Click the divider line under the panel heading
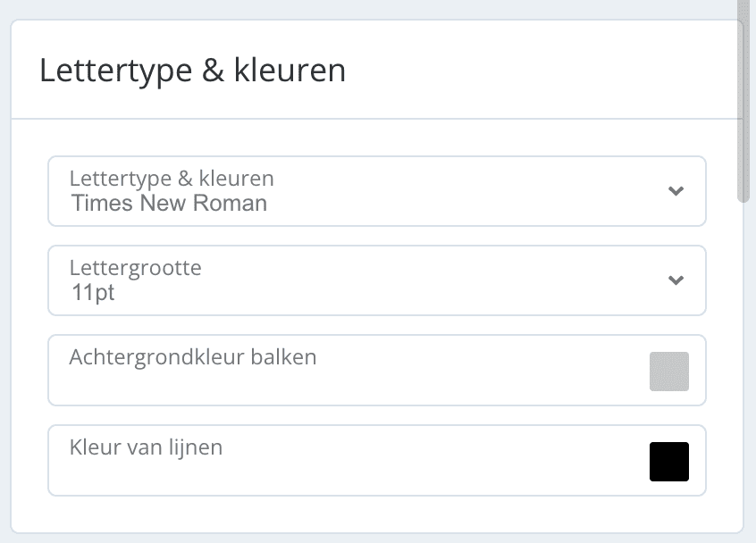The image size is (756, 543). point(377,119)
